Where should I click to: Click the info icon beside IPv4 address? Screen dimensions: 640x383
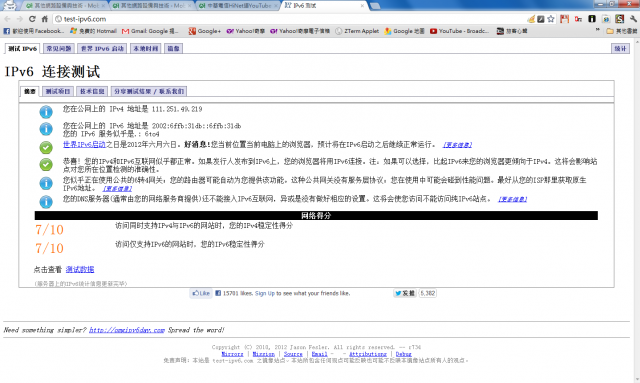[46, 112]
